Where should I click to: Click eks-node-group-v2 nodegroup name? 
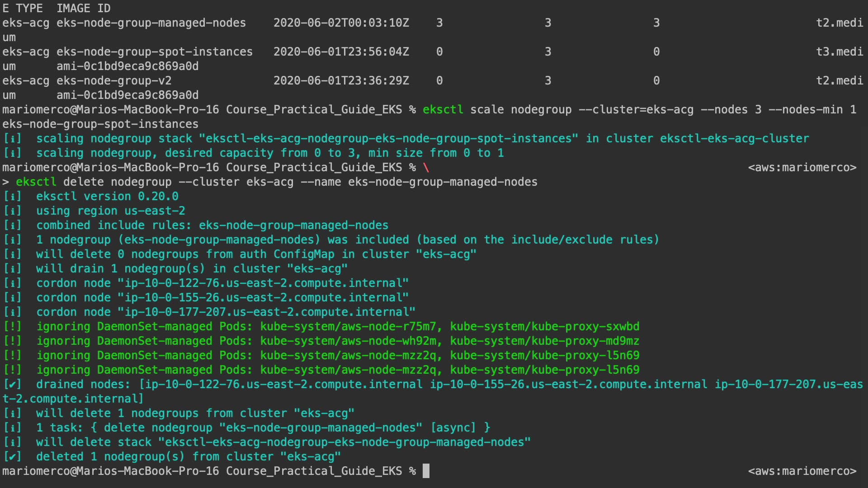tap(114, 81)
